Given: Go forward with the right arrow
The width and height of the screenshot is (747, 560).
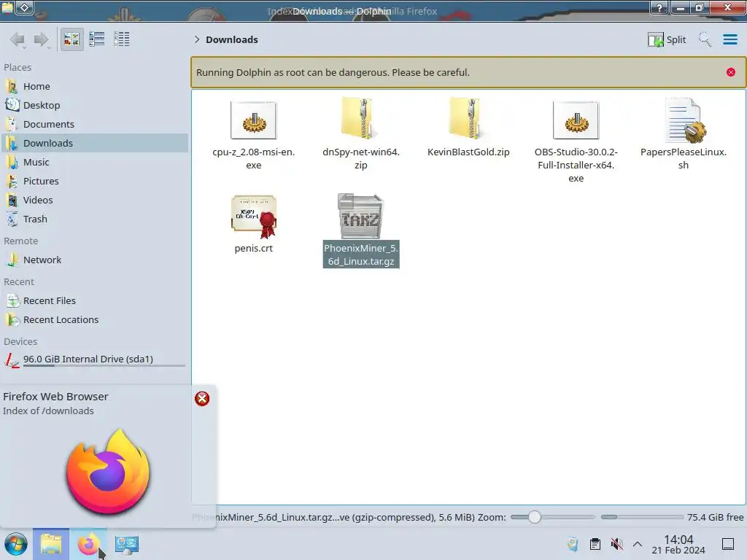Looking at the screenshot, I should pyautogui.click(x=42, y=39).
